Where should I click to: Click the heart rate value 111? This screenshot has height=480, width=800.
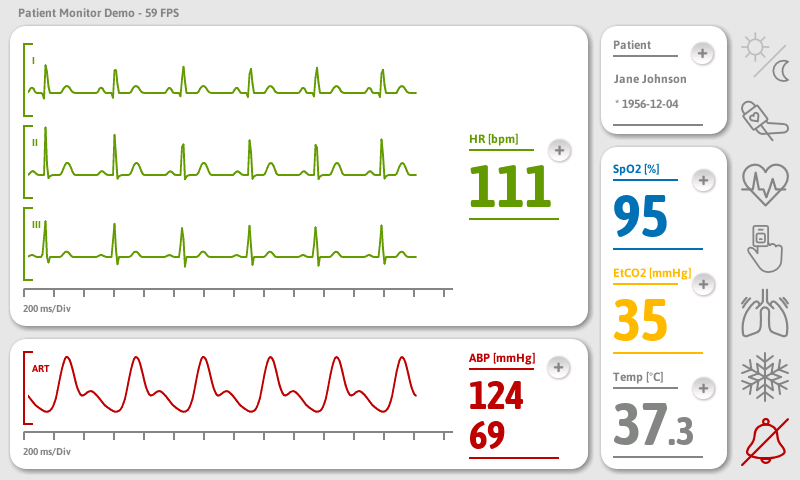510,188
